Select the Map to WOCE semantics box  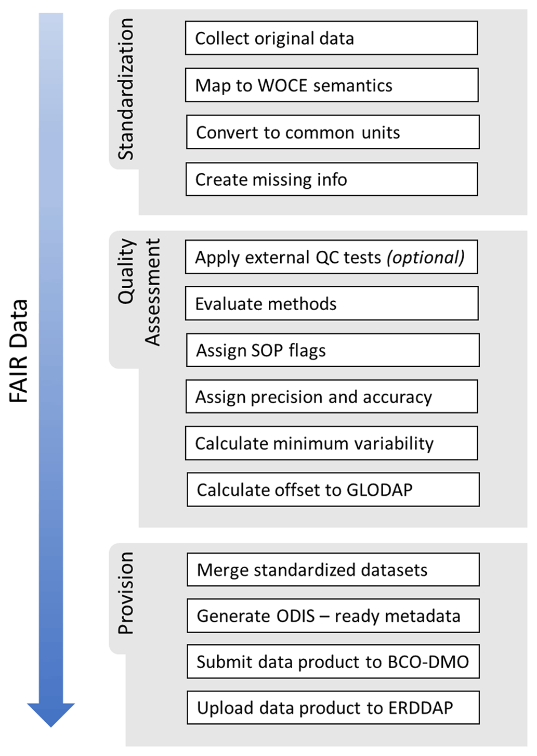click(332, 85)
